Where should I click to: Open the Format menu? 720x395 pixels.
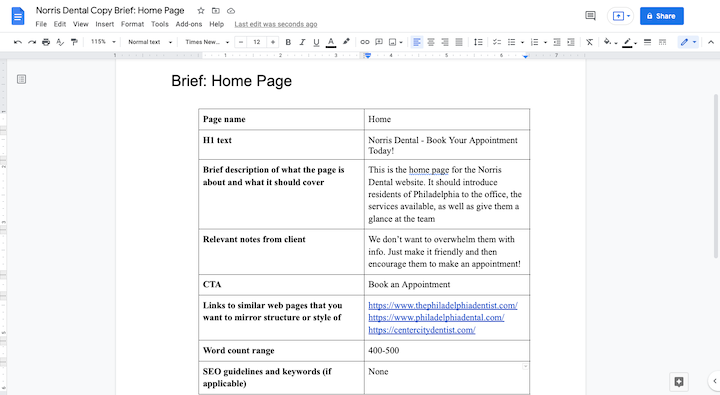[x=132, y=24]
